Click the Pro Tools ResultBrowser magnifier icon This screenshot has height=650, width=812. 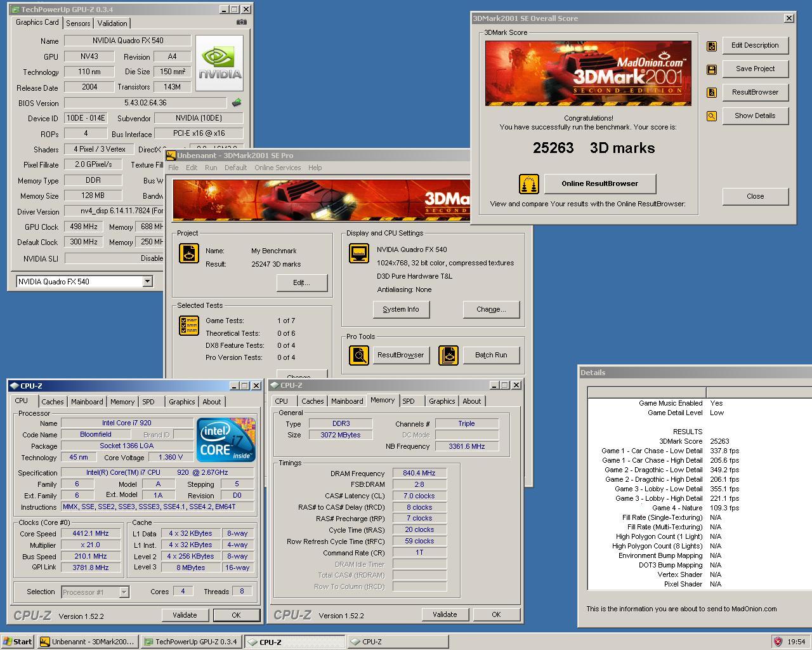359,355
